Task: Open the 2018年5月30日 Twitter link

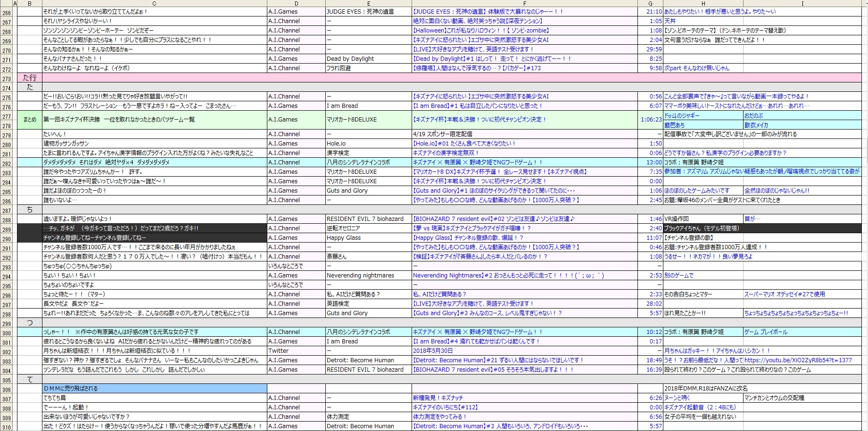Action: 433,350
